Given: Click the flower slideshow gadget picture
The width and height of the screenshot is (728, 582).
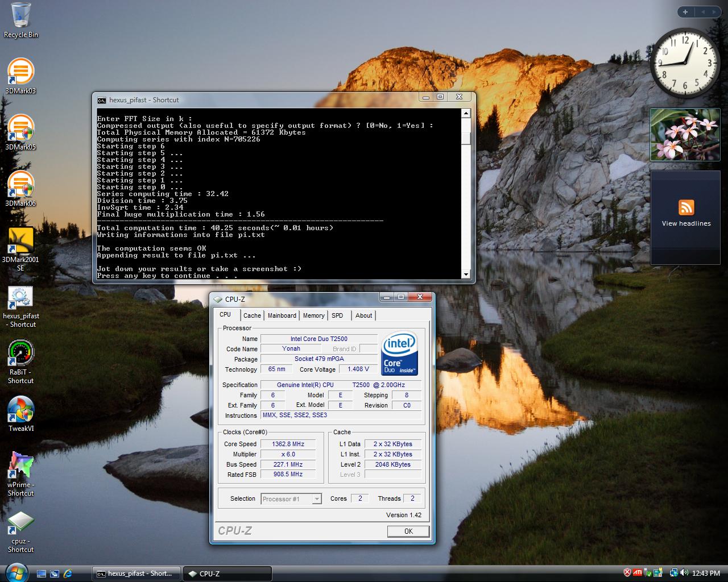Looking at the screenshot, I should tap(685, 135).
